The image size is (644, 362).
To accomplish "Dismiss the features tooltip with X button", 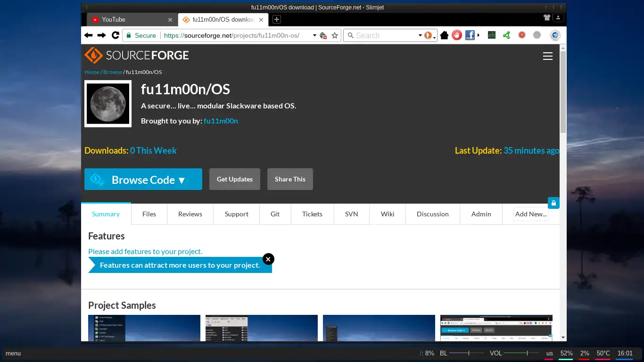I will [268, 259].
